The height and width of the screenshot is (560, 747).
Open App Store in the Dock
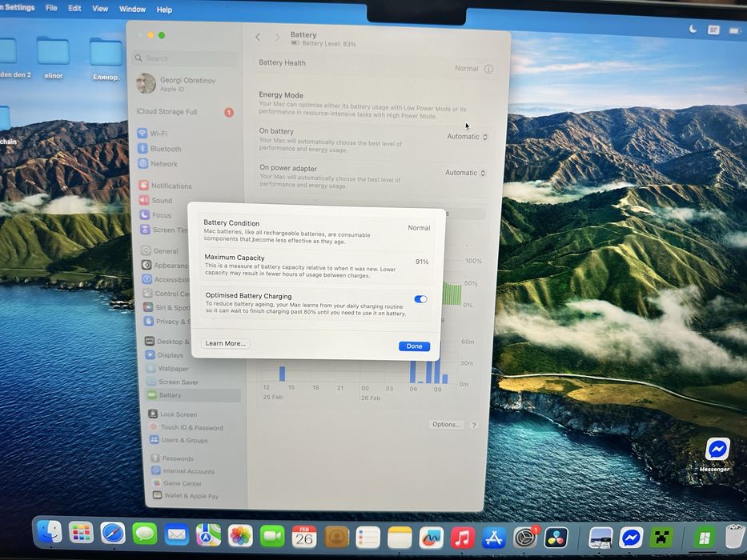pyautogui.click(x=493, y=538)
